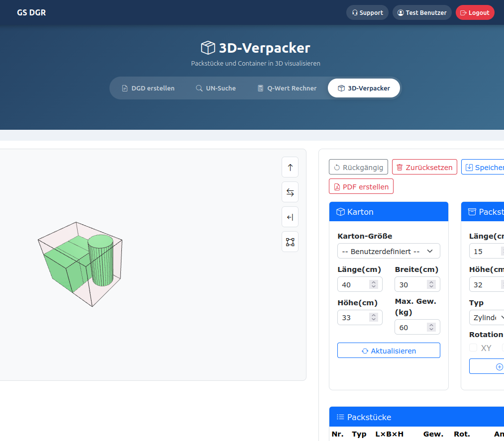Switch to the DGD erstellen tab
The height and width of the screenshot is (441, 504).
(148, 88)
